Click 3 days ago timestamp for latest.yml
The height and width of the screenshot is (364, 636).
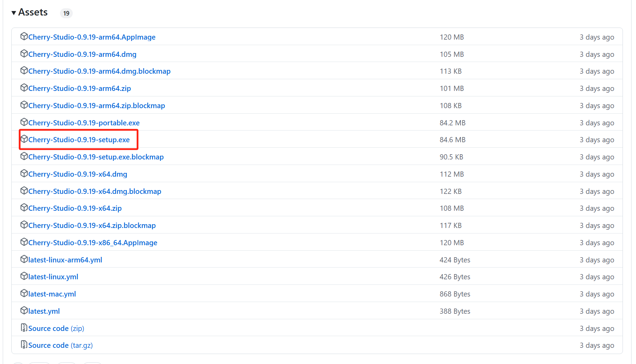[x=597, y=311]
